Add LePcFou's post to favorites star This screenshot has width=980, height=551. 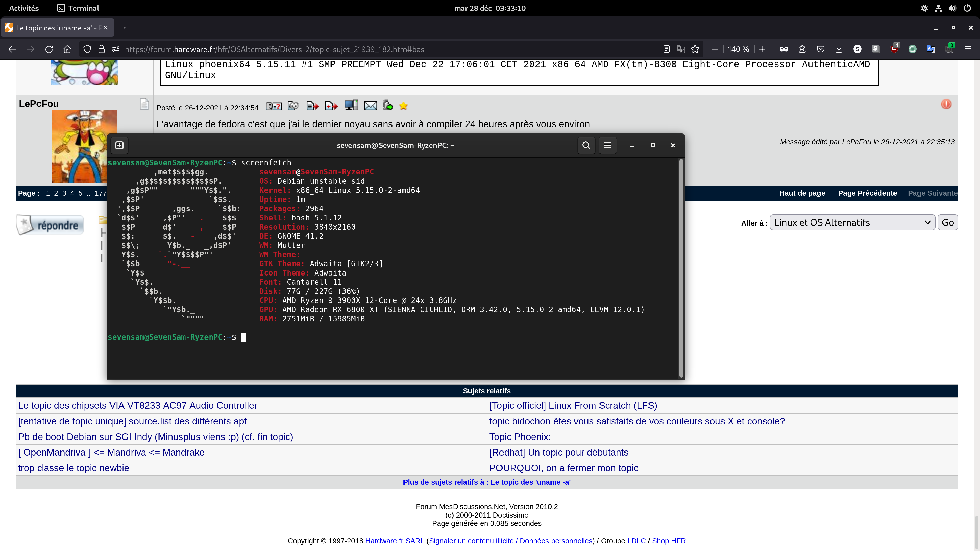pyautogui.click(x=403, y=106)
